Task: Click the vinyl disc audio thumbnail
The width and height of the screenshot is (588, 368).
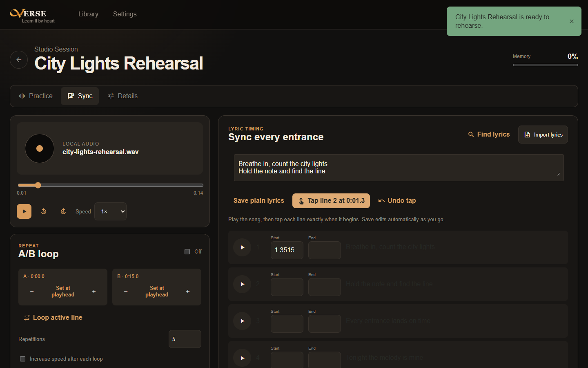Action: (40, 148)
